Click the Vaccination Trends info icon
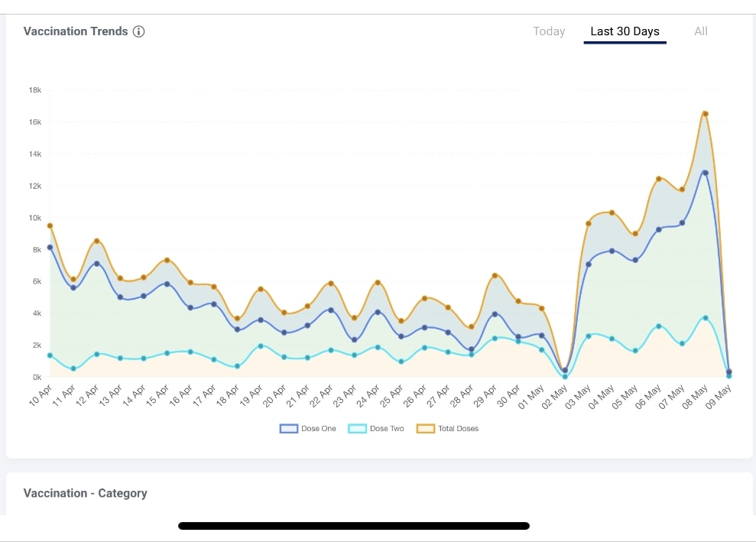This screenshot has height=542, width=756. pyautogui.click(x=138, y=31)
